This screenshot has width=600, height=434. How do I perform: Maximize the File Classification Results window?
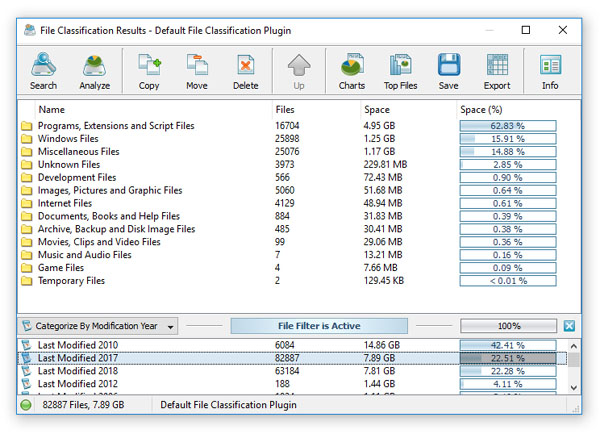pyautogui.click(x=526, y=30)
